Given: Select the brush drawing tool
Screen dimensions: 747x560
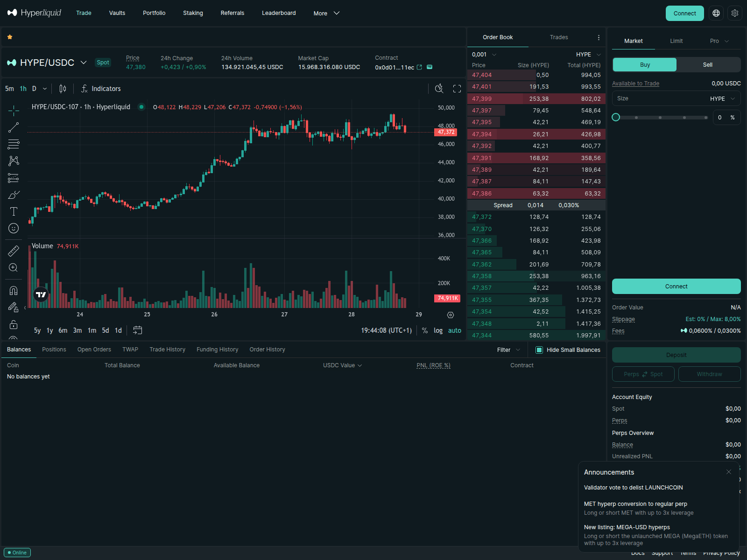Looking at the screenshot, I should coord(14,195).
